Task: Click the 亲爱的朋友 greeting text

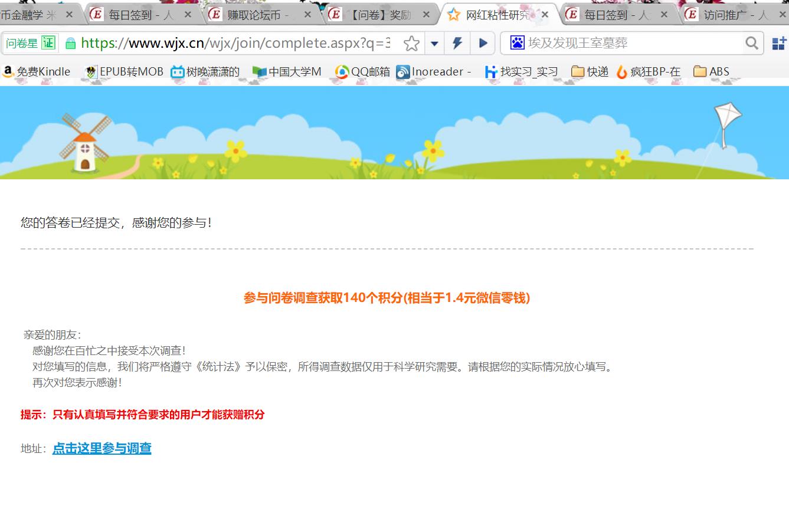Action: pos(53,335)
